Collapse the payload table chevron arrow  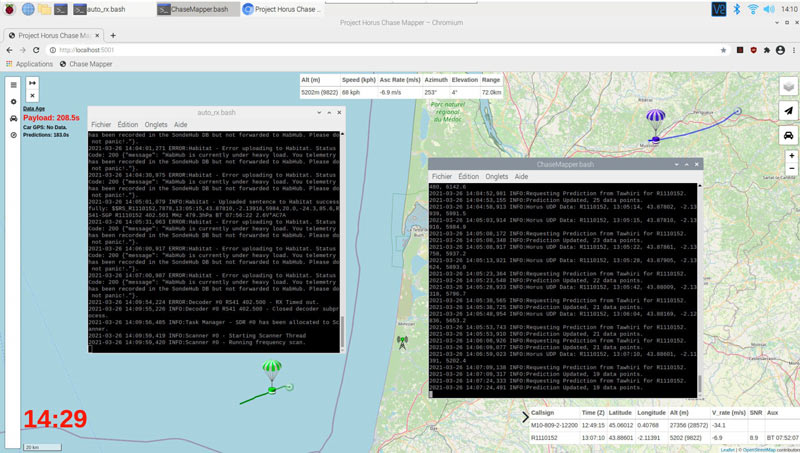coord(525,417)
